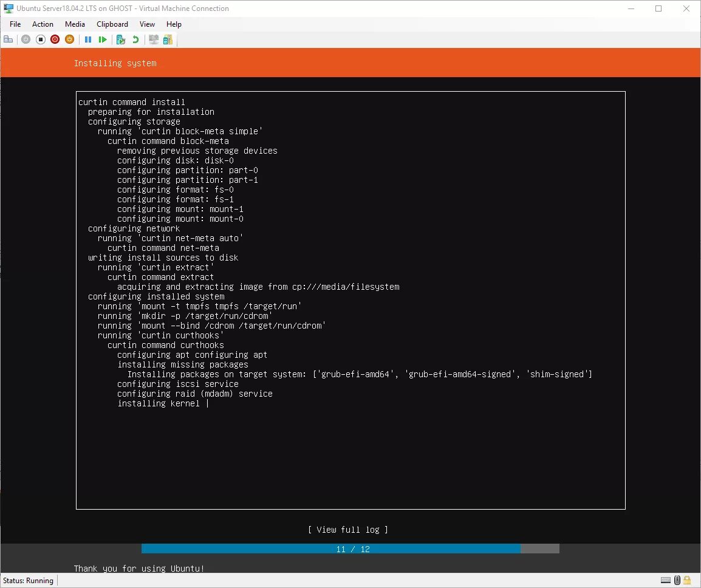701x588 pixels.
Task: Click 'Thank you for using Ubuntu!' text
Action: (139, 569)
